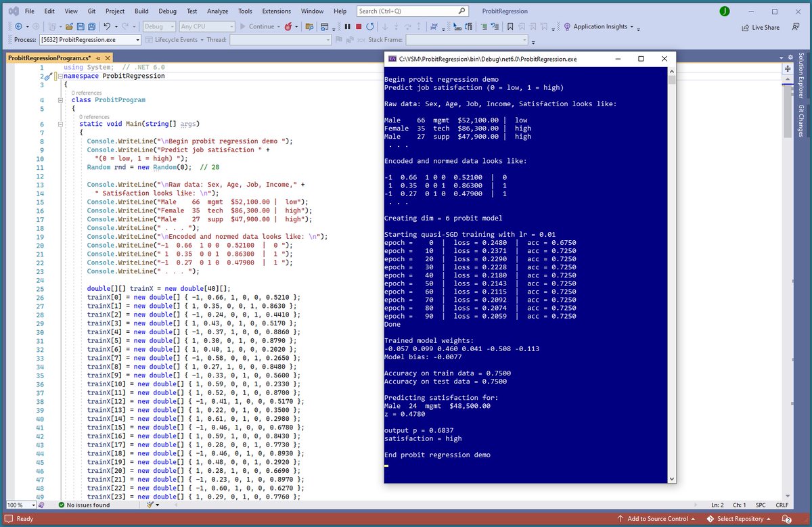812x527 pixels.
Task: Click the Restart debugging icon
Action: tap(370, 26)
